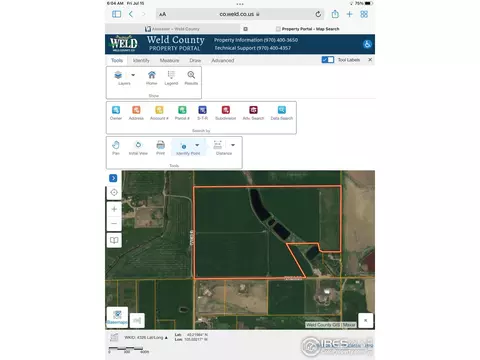Search by Owner
Screen dimensions: 480x360
[116, 113]
